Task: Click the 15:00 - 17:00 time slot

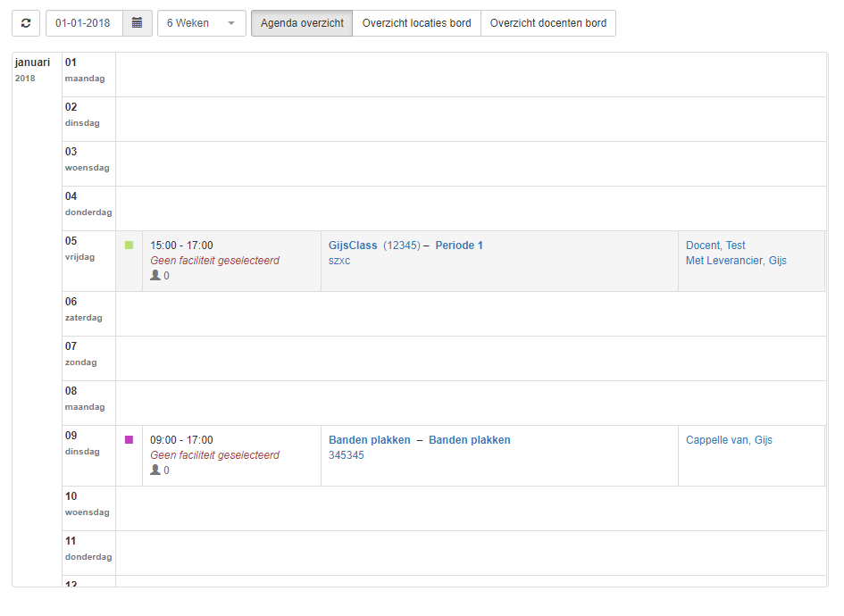Action: coord(181,246)
